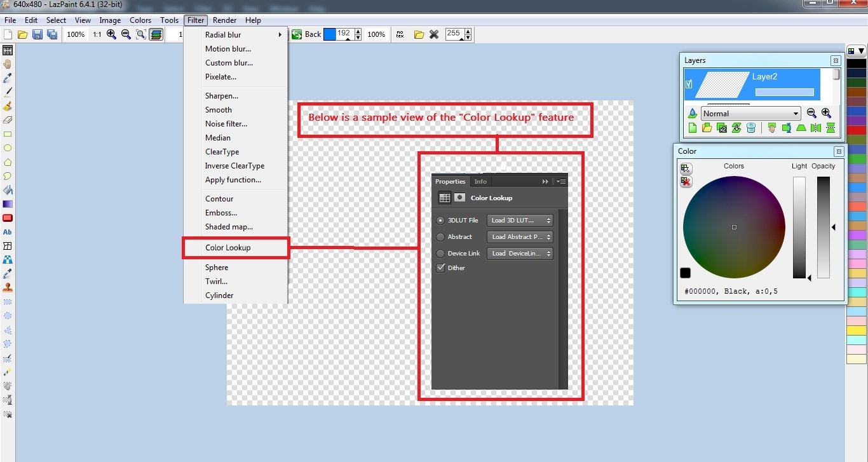Switch to the Info tab
Image resolution: width=868 pixels, height=462 pixels.
[x=480, y=182]
